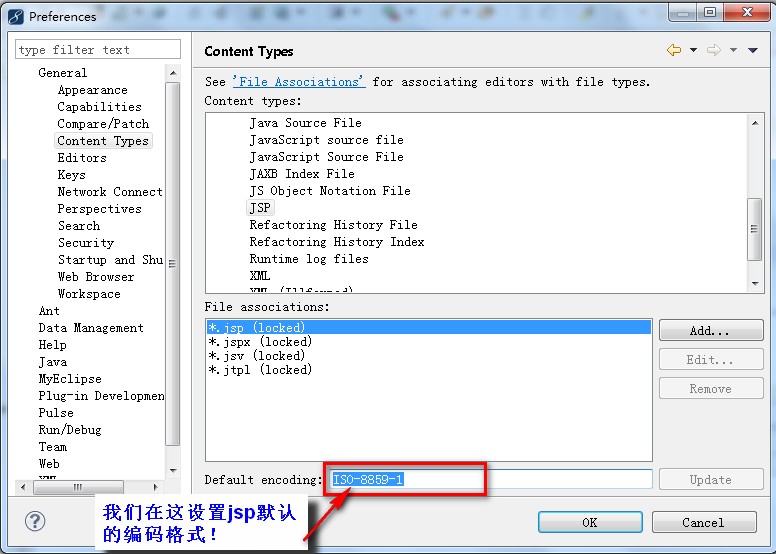The width and height of the screenshot is (776, 554).
Task: Select JAXB Index File content type
Action: click(x=302, y=174)
